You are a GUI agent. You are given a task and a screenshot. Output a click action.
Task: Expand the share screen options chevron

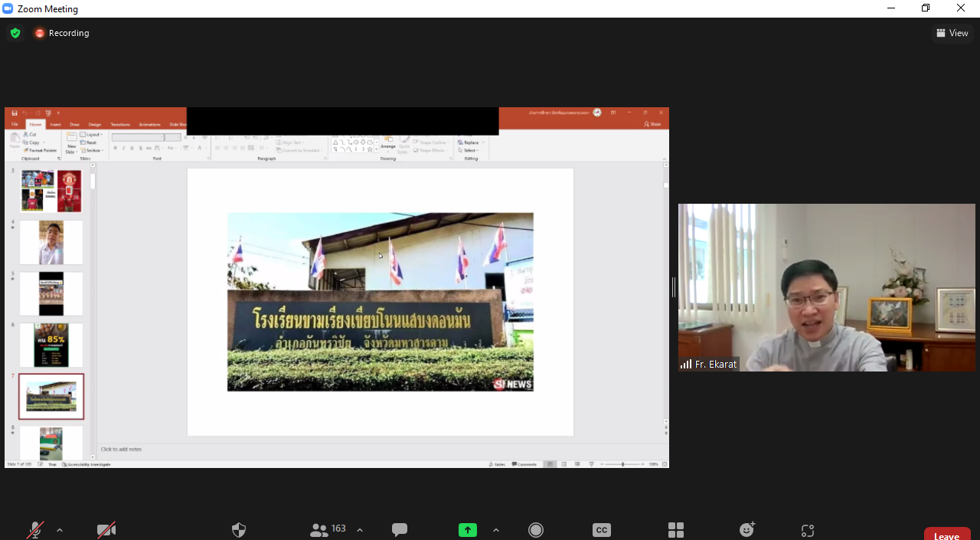coord(496,530)
